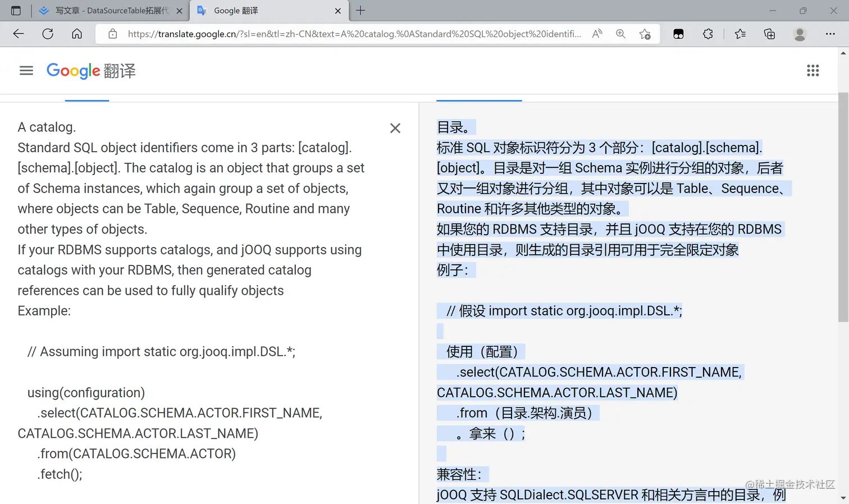View site information lock icon
849x504 pixels.
113,34
